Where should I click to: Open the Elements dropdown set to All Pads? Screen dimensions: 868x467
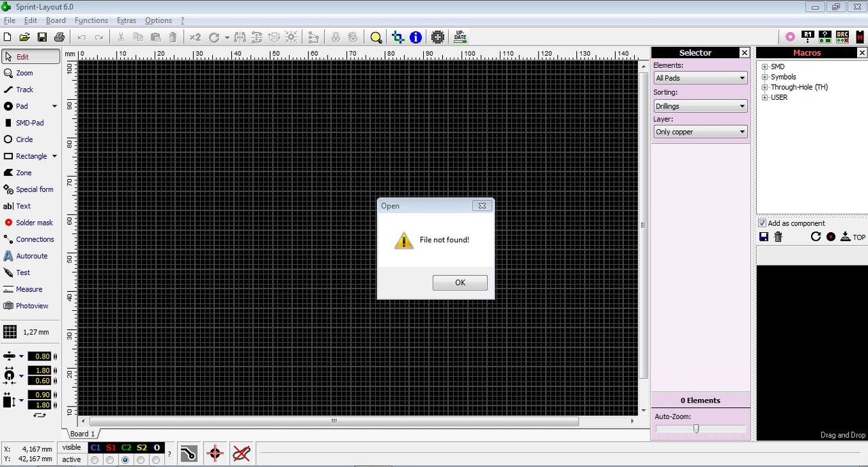pos(701,78)
